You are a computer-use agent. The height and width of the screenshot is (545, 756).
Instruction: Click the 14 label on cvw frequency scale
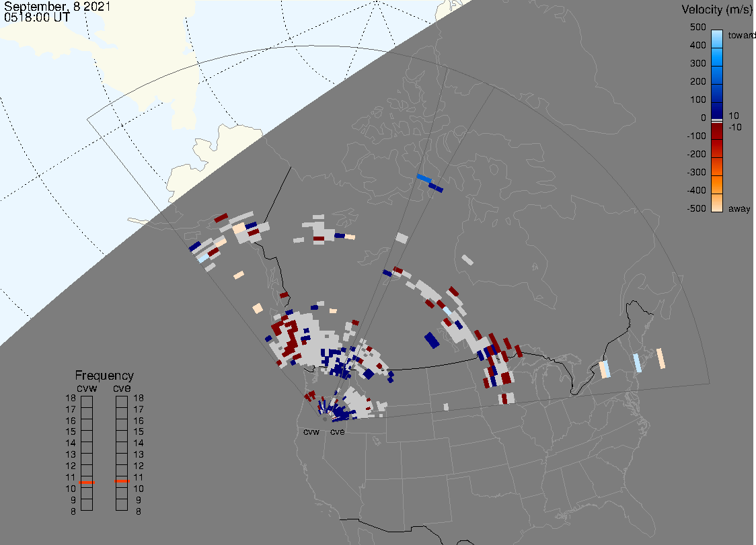click(71, 443)
